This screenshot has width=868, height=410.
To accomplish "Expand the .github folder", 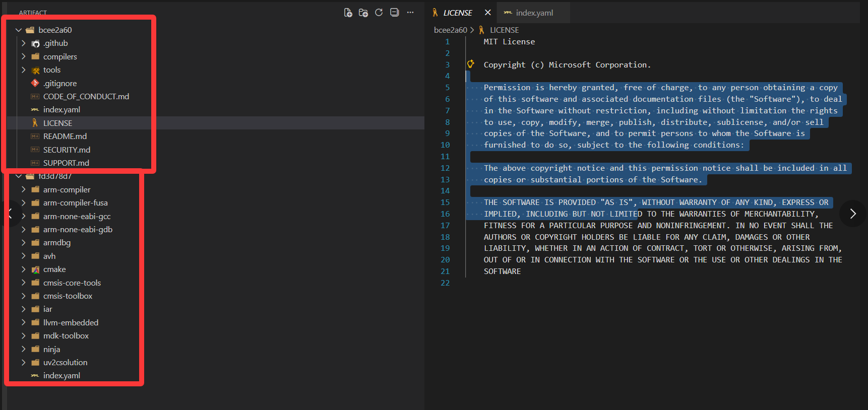I will 24,43.
